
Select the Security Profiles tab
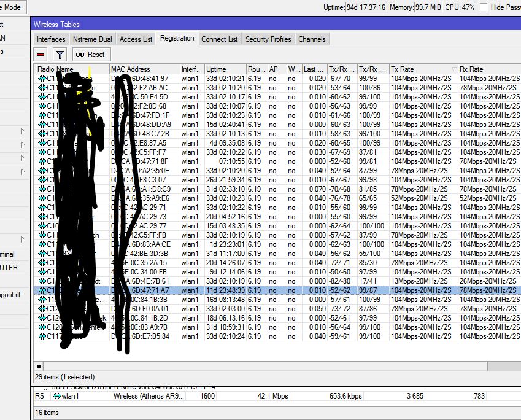268,39
